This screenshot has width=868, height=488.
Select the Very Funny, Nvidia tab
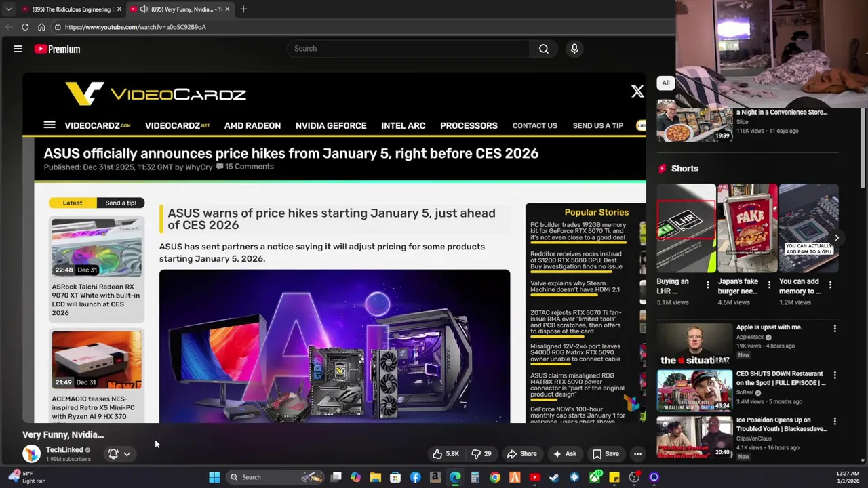[181, 9]
